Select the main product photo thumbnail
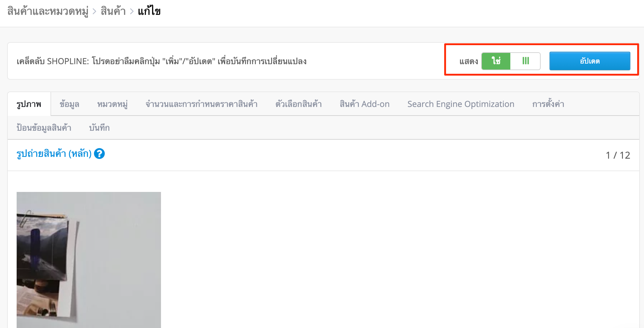The height and width of the screenshot is (328, 644). 89,260
